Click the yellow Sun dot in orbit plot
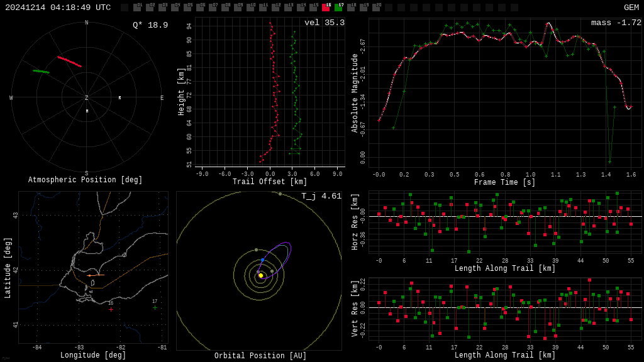This screenshot has width=644, height=362. pos(261,275)
